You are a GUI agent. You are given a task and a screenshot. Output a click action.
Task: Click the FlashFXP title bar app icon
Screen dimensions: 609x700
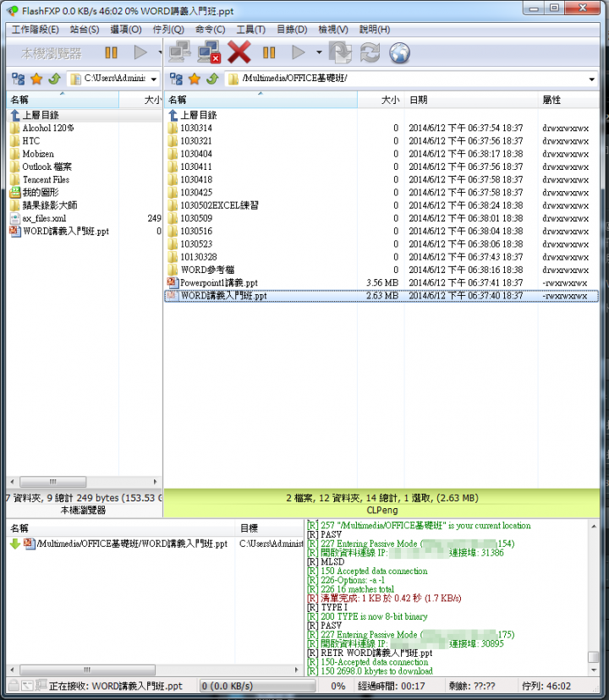click(x=13, y=11)
